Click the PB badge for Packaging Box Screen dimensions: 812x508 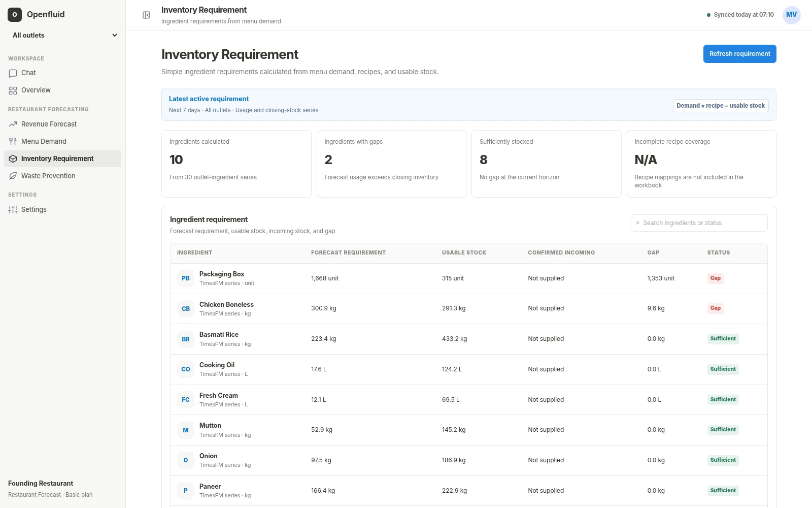click(x=186, y=278)
